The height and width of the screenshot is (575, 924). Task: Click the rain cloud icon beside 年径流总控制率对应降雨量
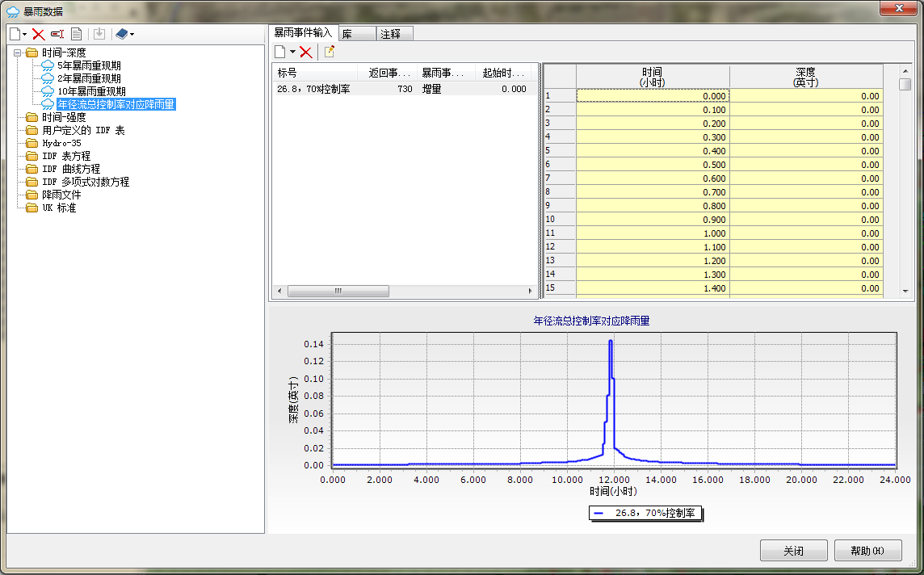pyautogui.click(x=47, y=105)
